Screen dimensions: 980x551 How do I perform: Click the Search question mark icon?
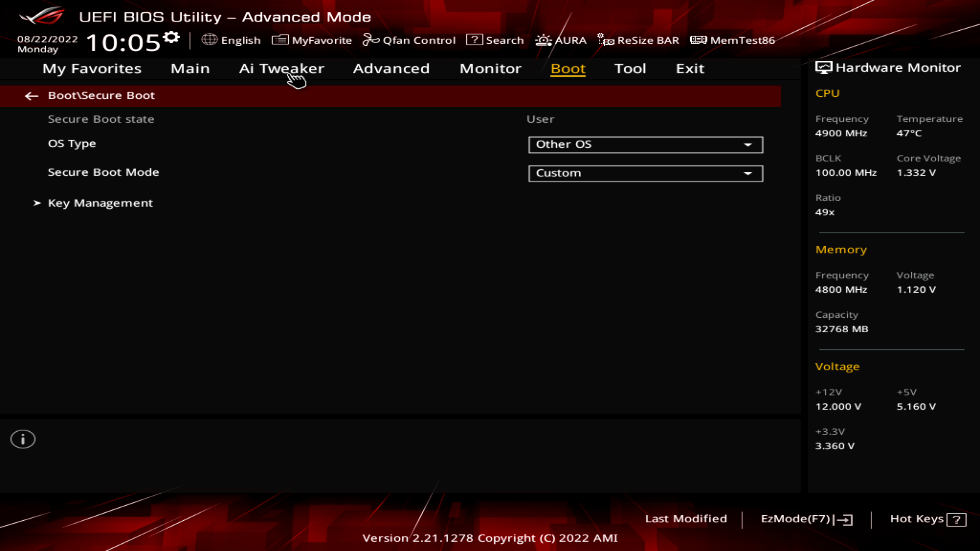pos(474,40)
